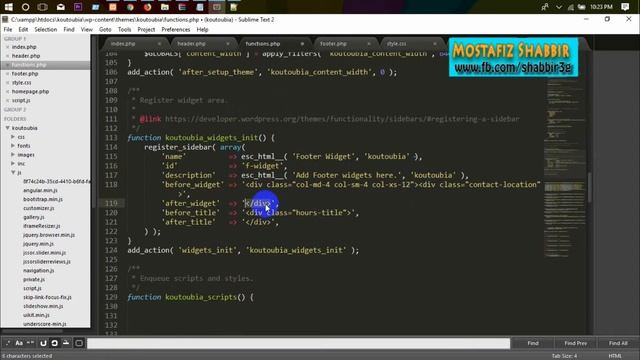Open the Help menu
The image size is (640, 360).
202,29
